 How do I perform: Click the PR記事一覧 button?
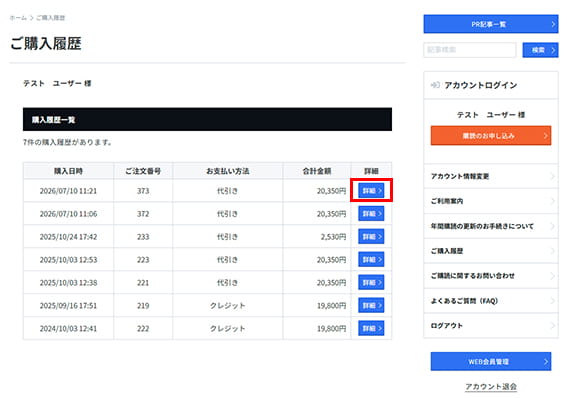pos(491,24)
